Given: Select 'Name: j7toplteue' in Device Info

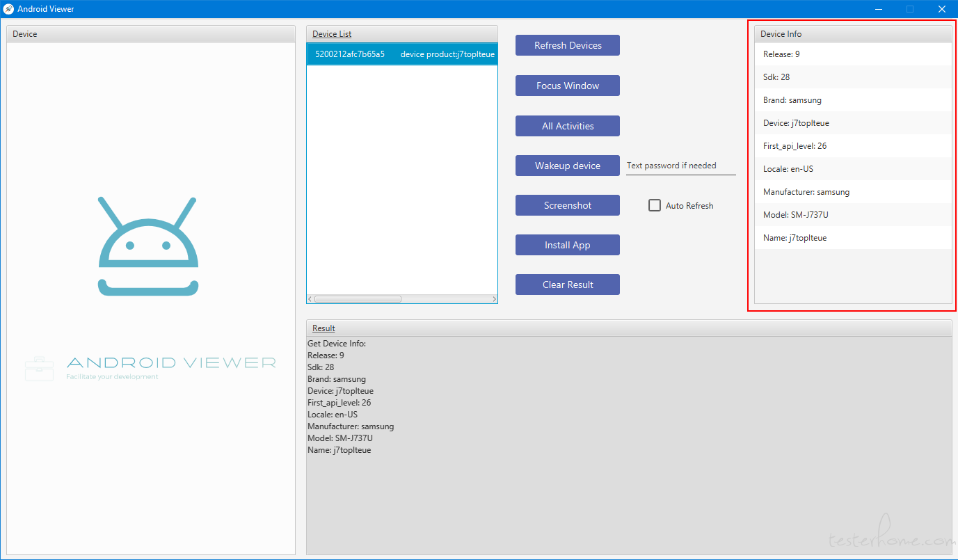Looking at the screenshot, I should [x=853, y=238].
